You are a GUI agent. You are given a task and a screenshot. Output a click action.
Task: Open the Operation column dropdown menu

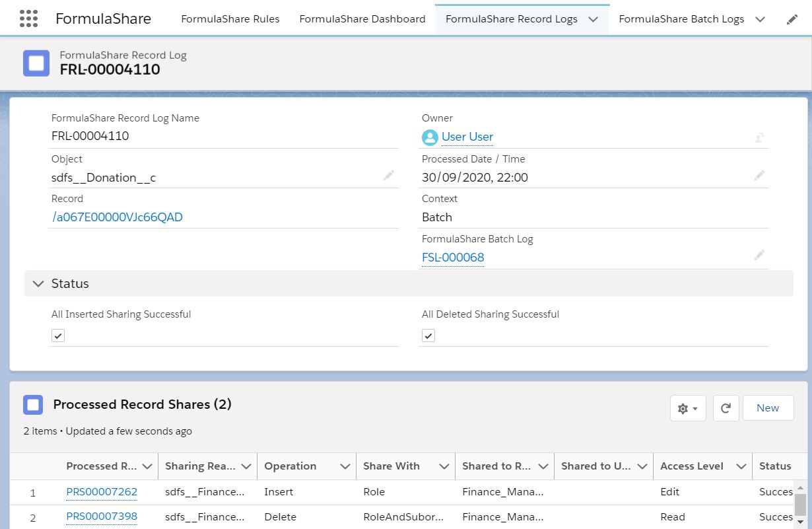coord(345,466)
